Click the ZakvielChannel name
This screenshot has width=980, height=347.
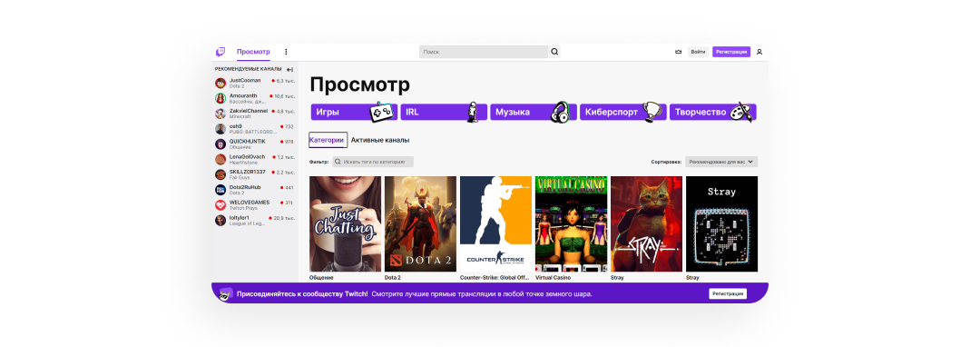[x=248, y=111]
